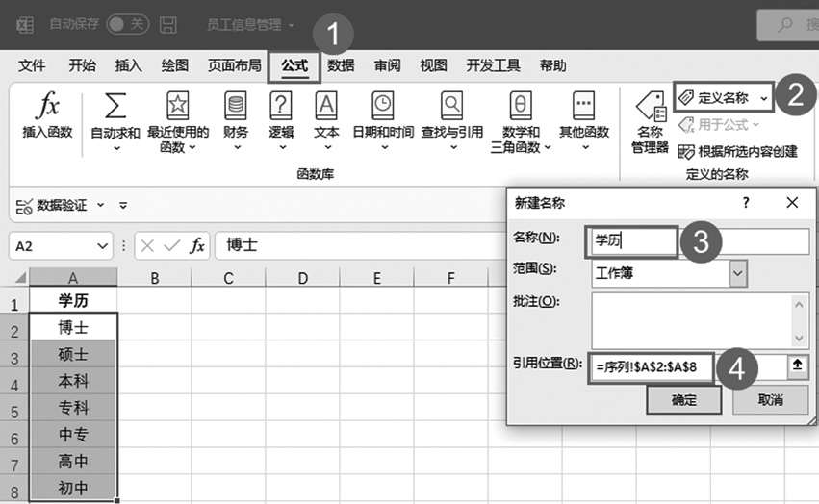Expand the Name Box dropdown showing A2
The width and height of the screenshot is (819, 504).
click(x=102, y=245)
